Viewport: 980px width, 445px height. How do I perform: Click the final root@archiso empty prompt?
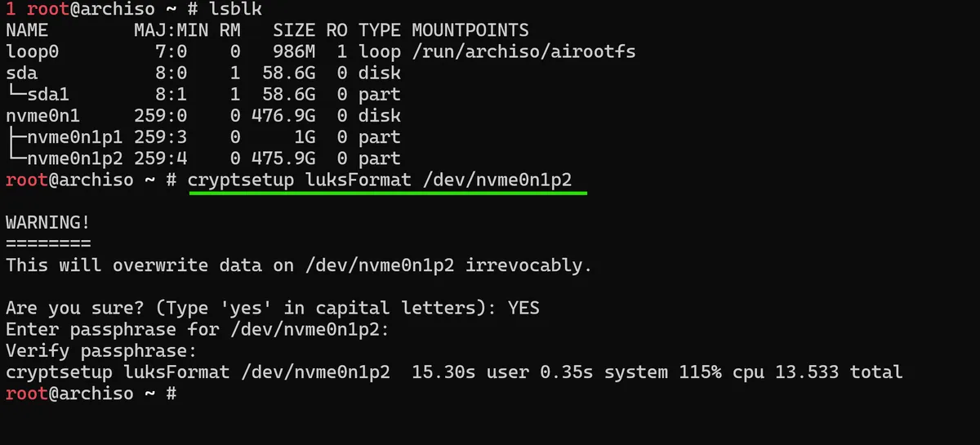(x=91, y=394)
